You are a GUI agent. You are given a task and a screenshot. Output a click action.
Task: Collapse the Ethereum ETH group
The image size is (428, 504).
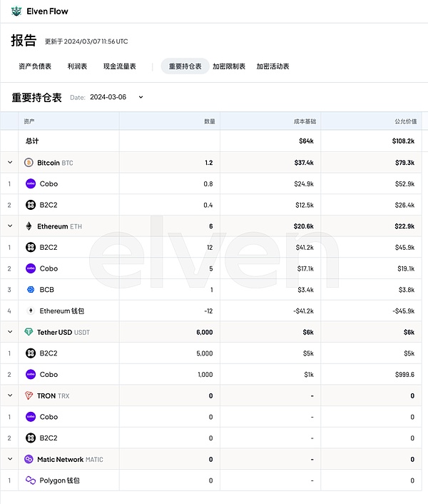click(x=10, y=226)
